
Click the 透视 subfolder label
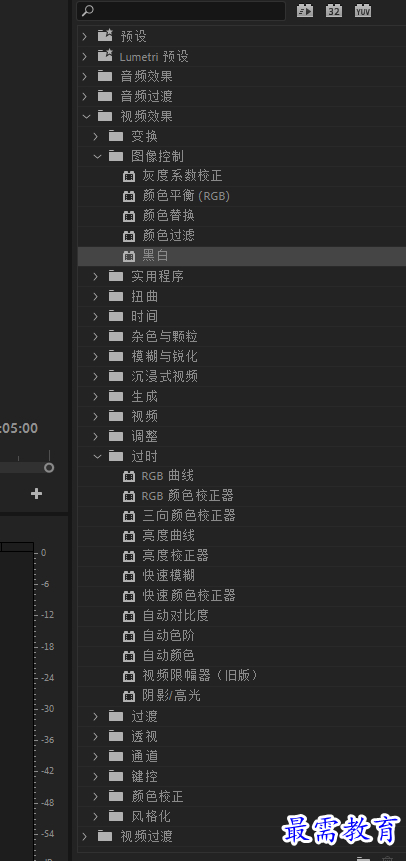tap(144, 736)
